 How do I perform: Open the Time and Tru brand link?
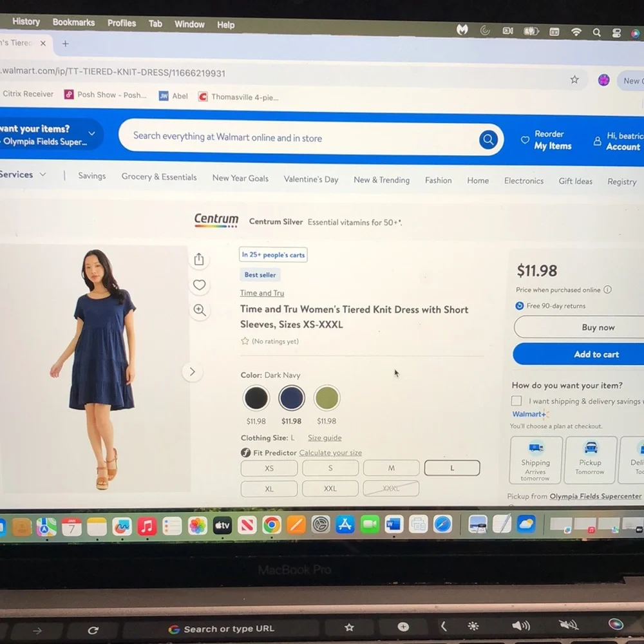point(262,293)
